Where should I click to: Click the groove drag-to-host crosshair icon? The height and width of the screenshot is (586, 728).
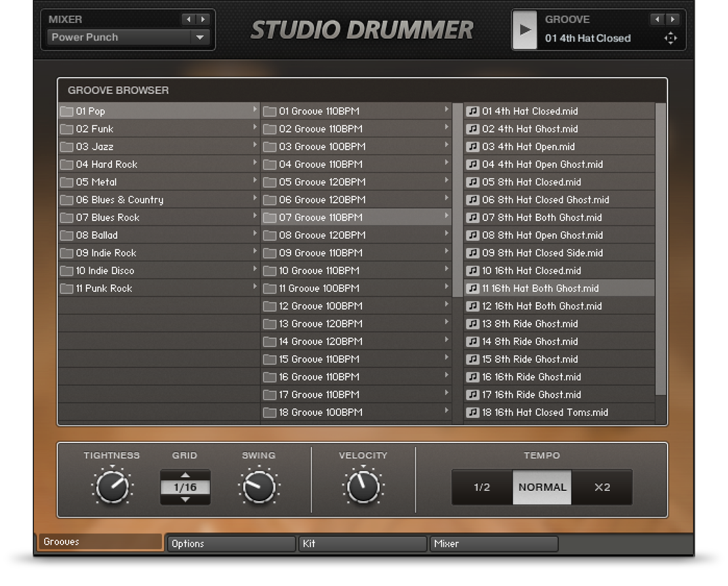pos(670,38)
